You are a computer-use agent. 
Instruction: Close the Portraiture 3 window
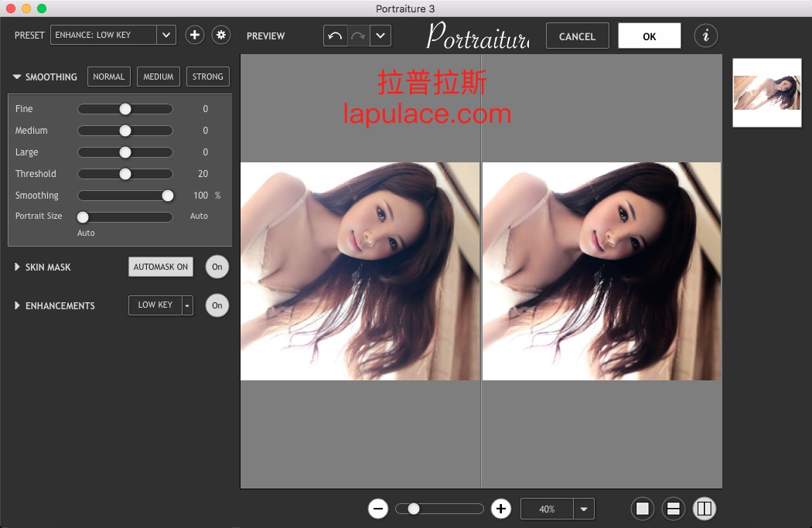coord(11,9)
